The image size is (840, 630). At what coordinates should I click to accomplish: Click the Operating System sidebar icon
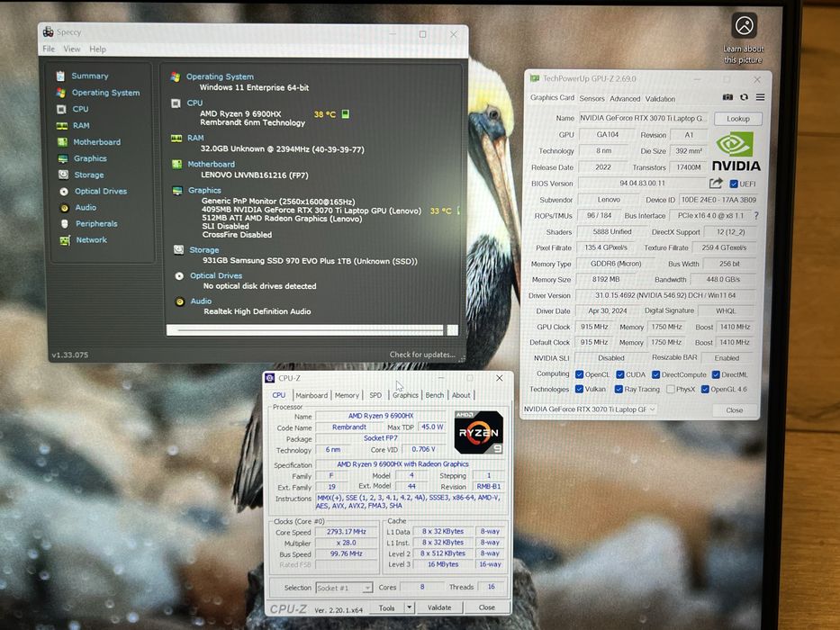[x=61, y=93]
